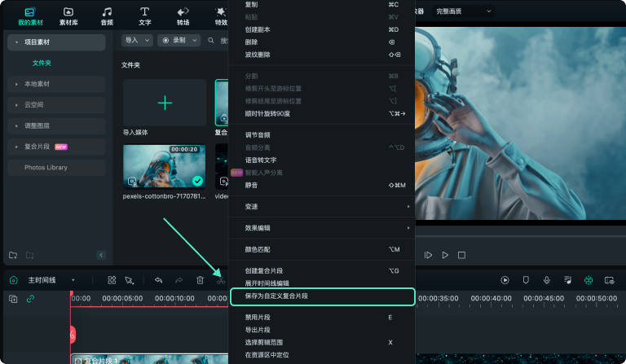Click the grid layout tool icon
Image resolution: width=626 pixels, height=364 pixels.
click(112, 280)
